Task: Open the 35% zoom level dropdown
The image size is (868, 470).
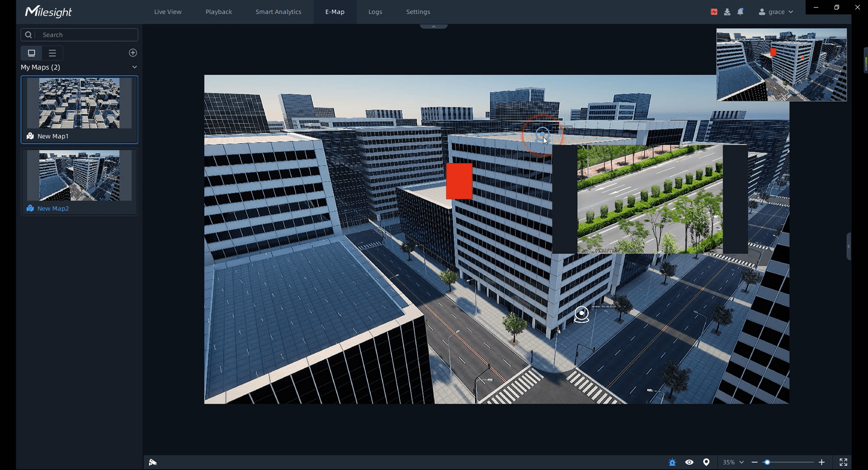Action: pyautogui.click(x=733, y=462)
